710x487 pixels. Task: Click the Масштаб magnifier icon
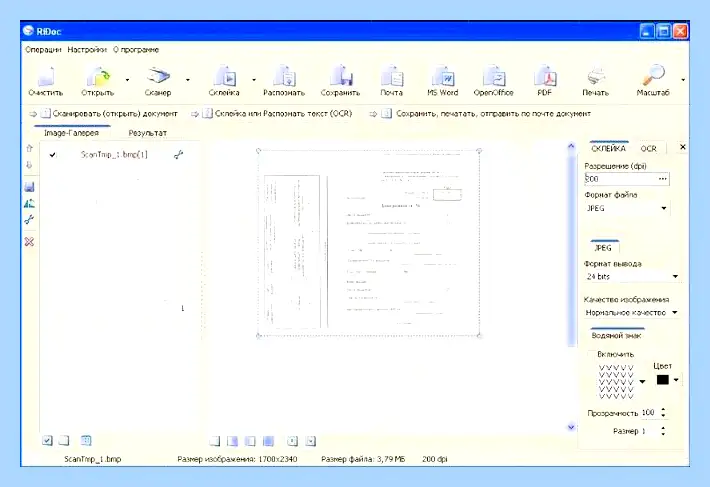click(x=653, y=75)
